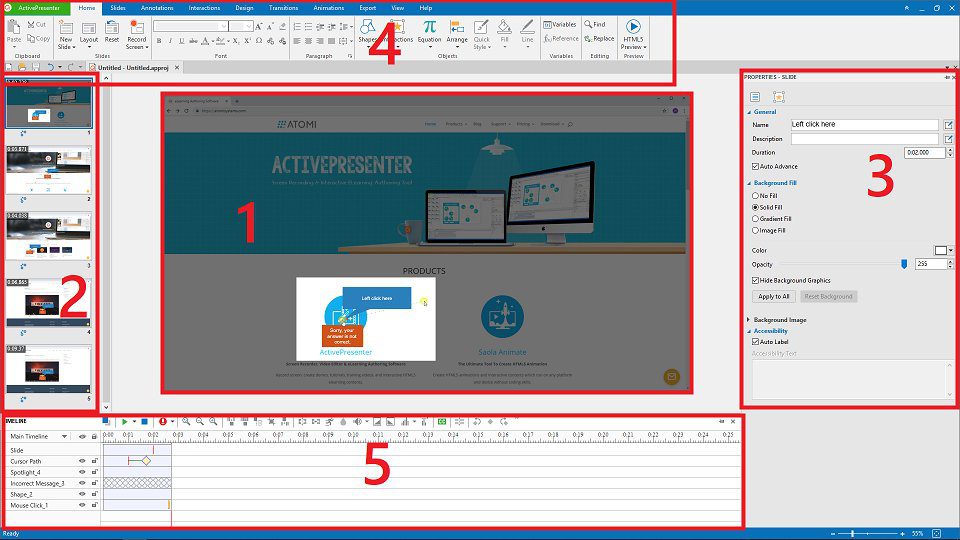Expand the Background Image section
This screenshot has height=540, width=960.
(748, 320)
